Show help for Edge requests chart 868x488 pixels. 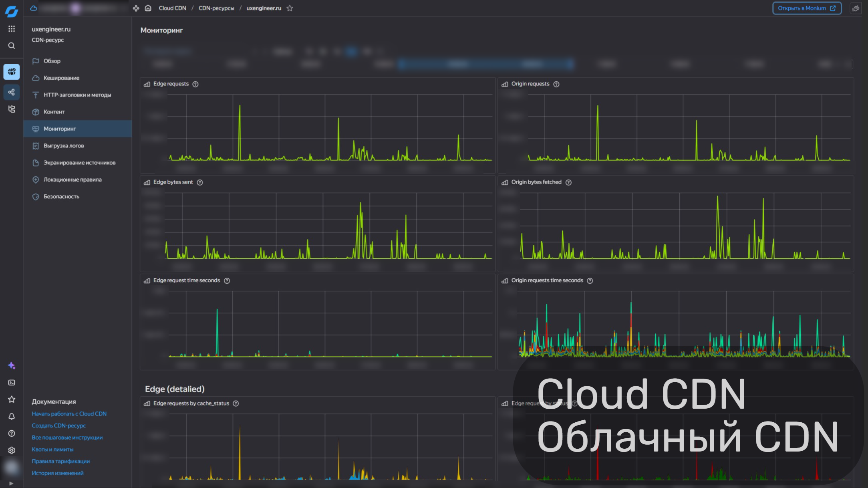tap(195, 84)
